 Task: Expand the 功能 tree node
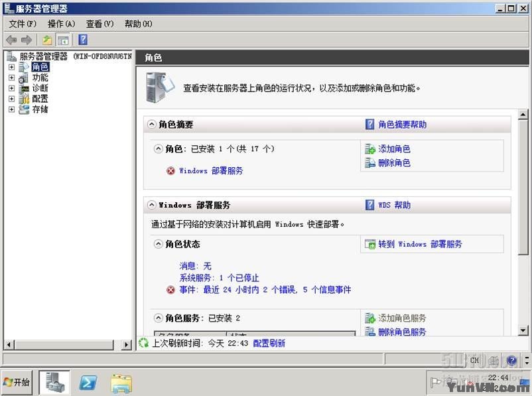click(x=11, y=78)
